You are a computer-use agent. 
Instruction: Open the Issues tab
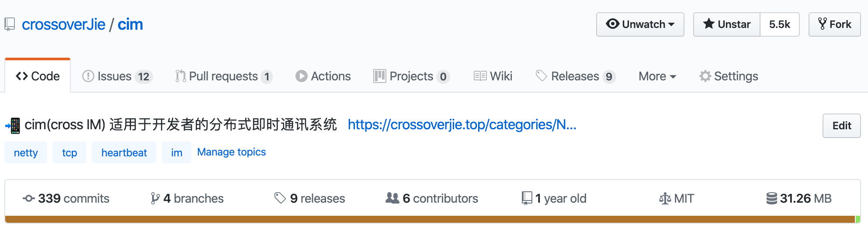pos(117,76)
